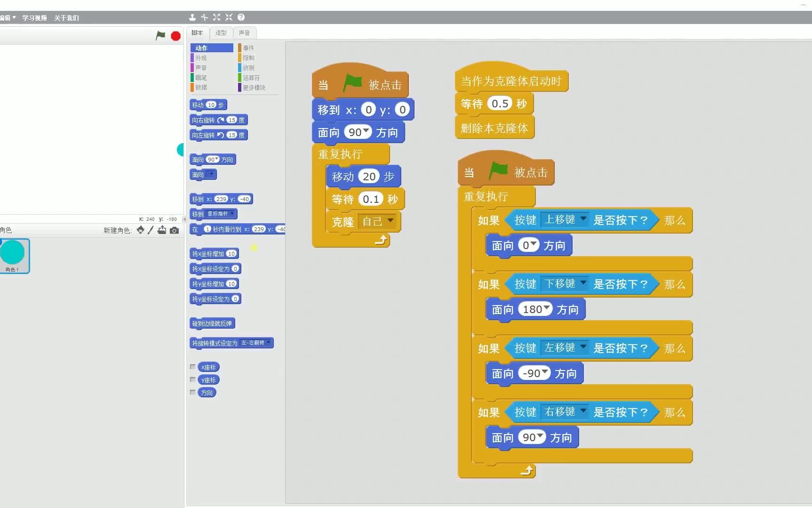The width and height of the screenshot is (812, 508).
Task: Enable the y座标 stage display checkbox
Action: (x=193, y=379)
